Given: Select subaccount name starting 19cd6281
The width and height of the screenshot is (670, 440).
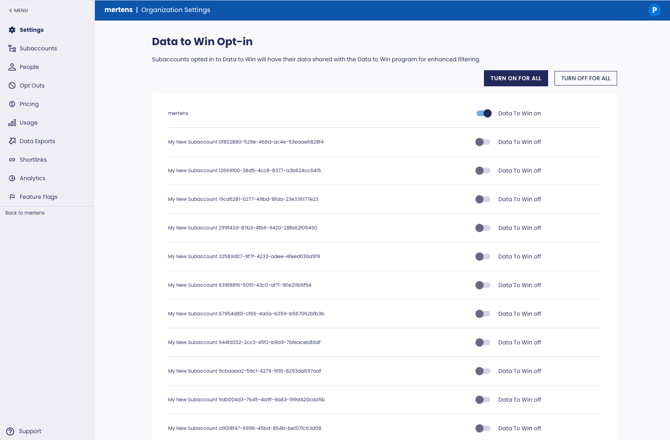Looking at the screenshot, I should tap(243, 199).
